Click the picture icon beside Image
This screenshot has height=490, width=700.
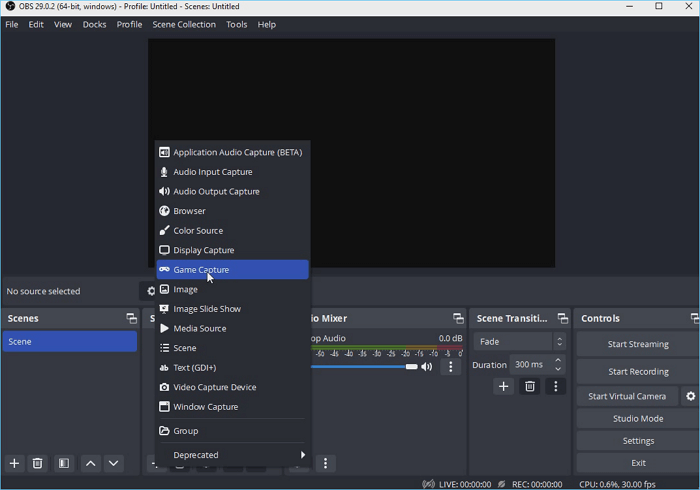(x=164, y=289)
